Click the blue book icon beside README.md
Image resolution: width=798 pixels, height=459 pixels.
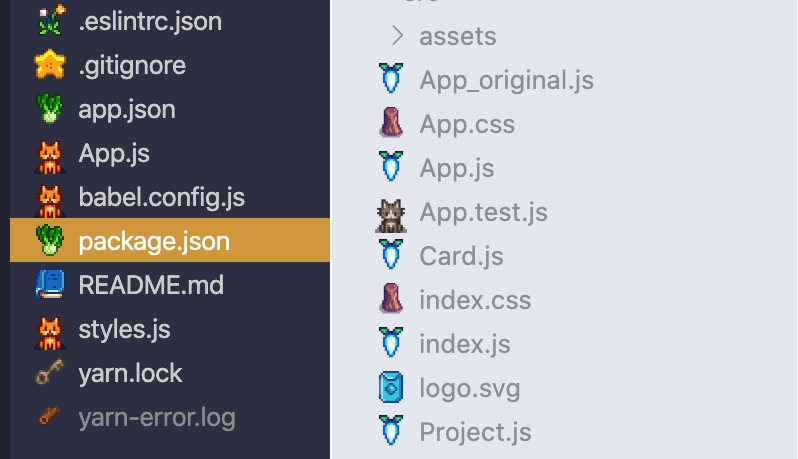[48, 286]
